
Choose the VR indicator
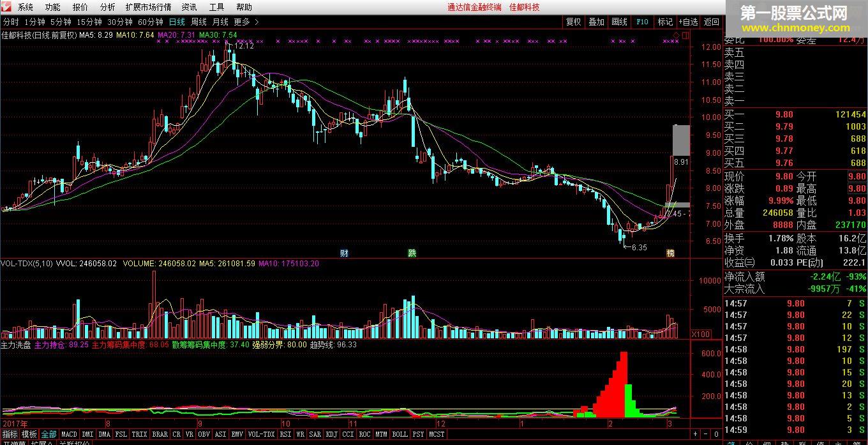tap(190, 435)
